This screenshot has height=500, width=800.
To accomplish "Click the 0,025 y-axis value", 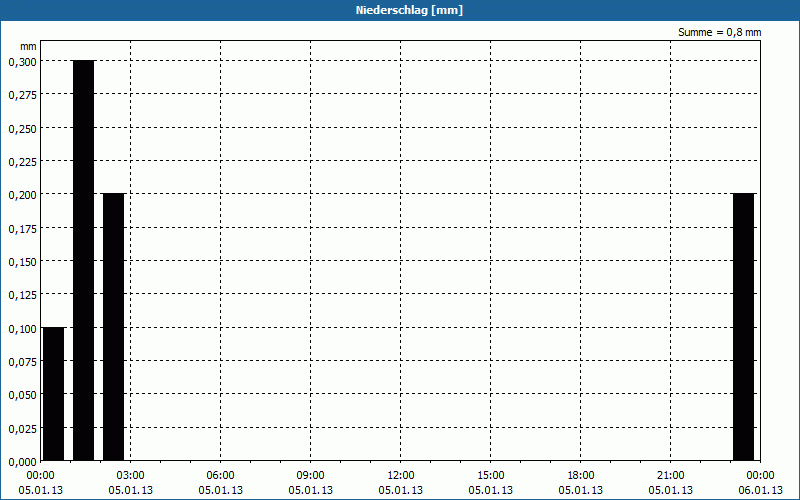I will coord(23,429).
